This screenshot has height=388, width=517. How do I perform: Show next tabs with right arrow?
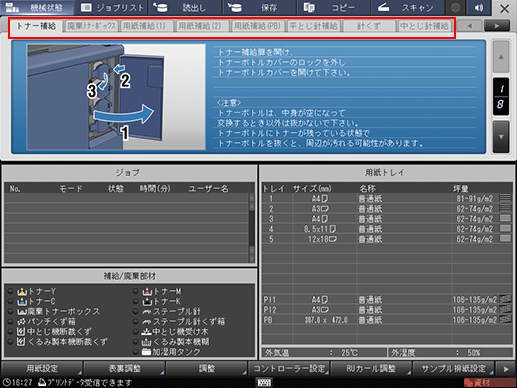pos(497,26)
